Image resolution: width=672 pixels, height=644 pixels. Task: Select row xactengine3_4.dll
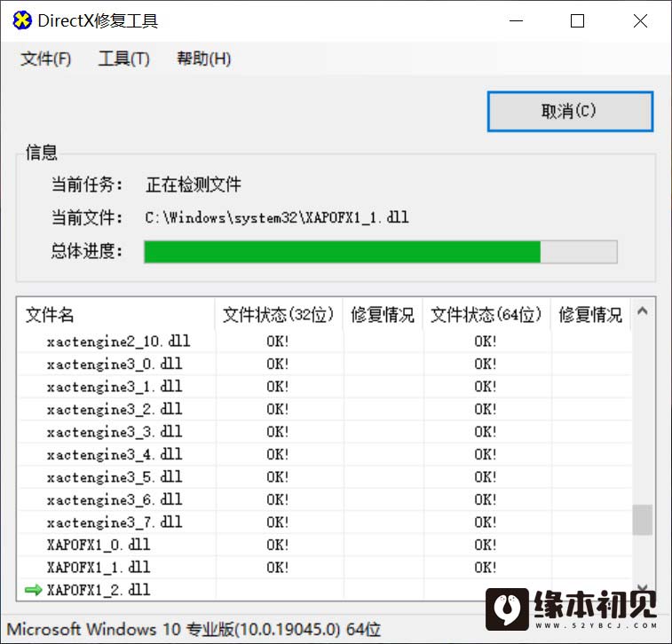click(x=324, y=454)
